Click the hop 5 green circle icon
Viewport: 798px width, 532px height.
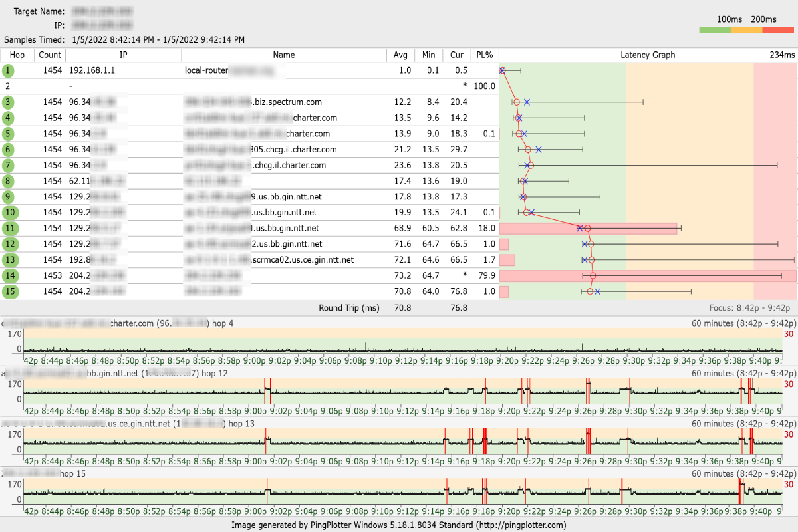[8, 134]
